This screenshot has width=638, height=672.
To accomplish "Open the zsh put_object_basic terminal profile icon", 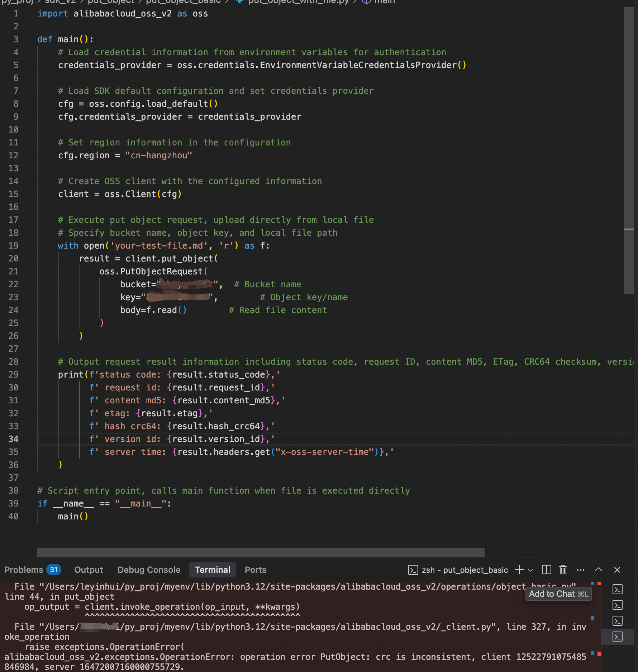I will coord(413,570).
